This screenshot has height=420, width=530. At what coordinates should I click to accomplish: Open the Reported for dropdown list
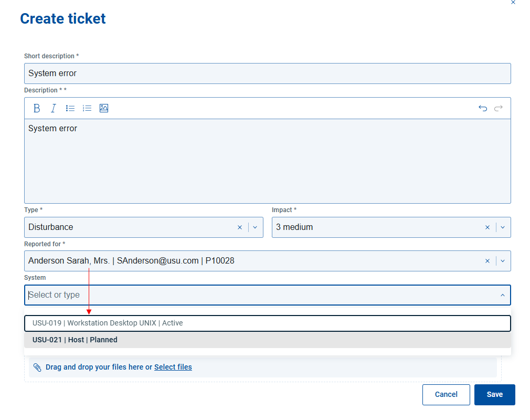503,261
